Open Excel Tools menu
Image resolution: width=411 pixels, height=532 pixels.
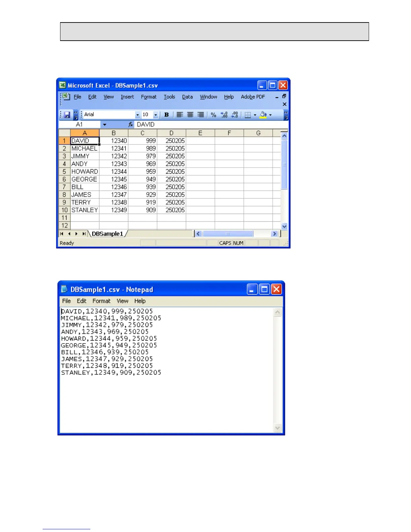[170, 97]
